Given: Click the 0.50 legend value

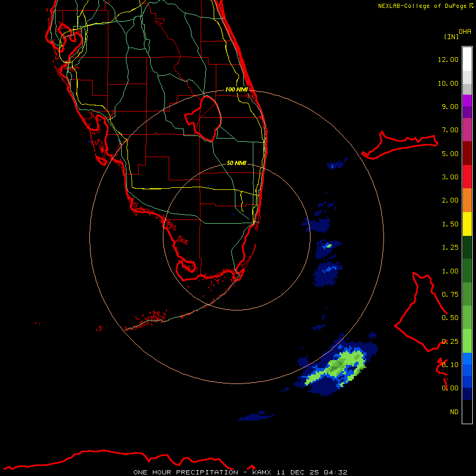Looking at the screenshot, I should (450, 318).
